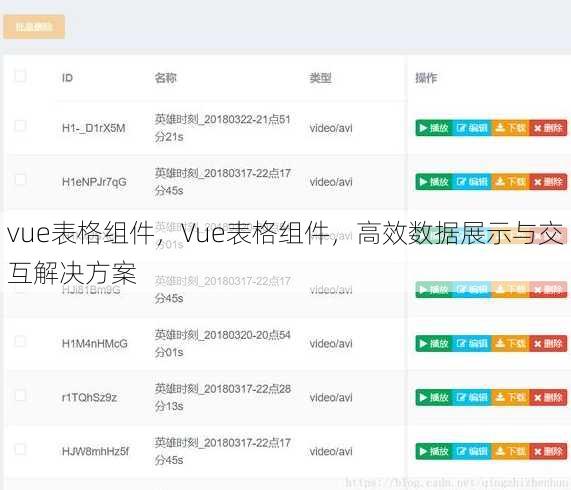Play the video in row H1-_D1rX5M
Viewport: 571px width, 490px height.
pyautogui.click(x=434, y=128)
